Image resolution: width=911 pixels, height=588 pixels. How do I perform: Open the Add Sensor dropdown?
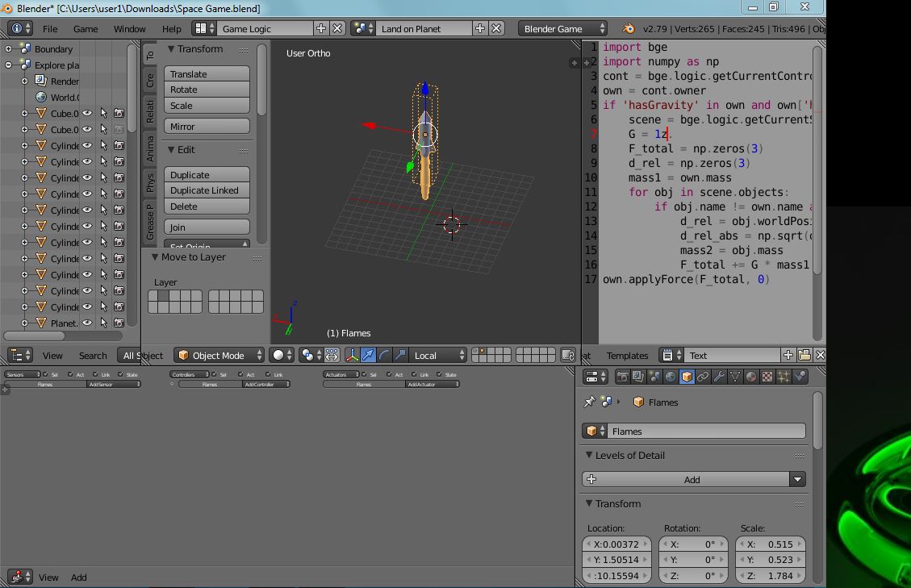(x=114, y=385)
